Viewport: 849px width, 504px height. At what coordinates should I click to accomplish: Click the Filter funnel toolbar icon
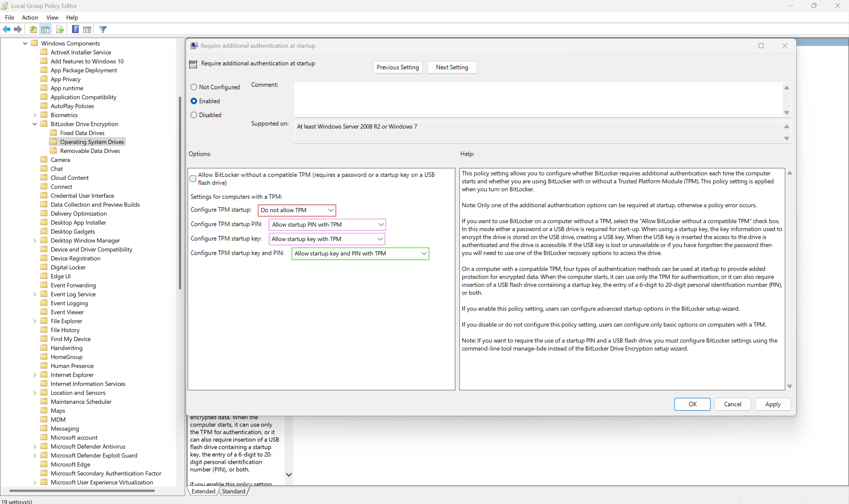click(103, 30)
